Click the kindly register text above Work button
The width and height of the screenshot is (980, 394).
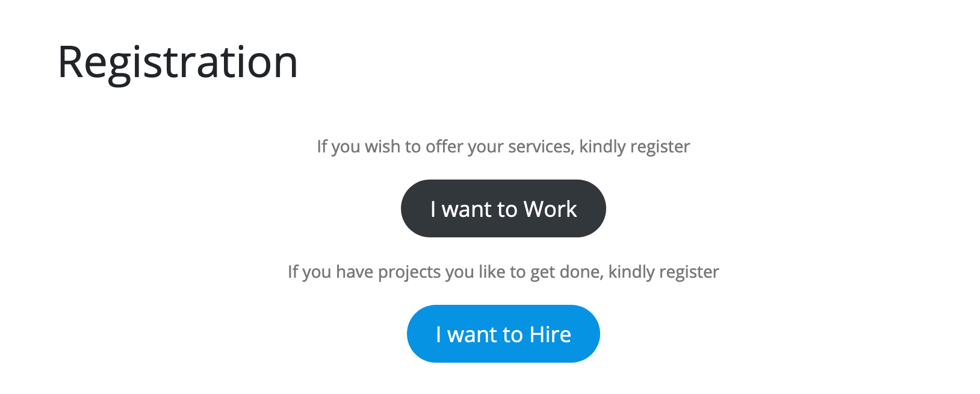point(634,146)
